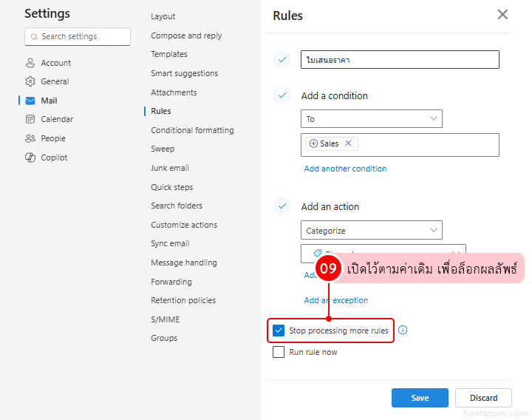The image size is (532, 420).
Task: Click Add an exception link
Action: pyautogui.click(x=336, y=300)
